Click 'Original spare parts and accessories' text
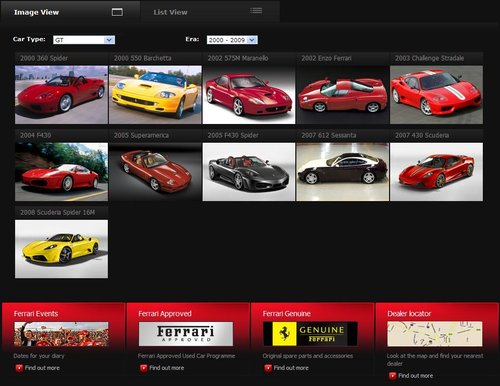The width and height of the screenshot is (500, 386). pyautogui.click(x=308, y=356)
